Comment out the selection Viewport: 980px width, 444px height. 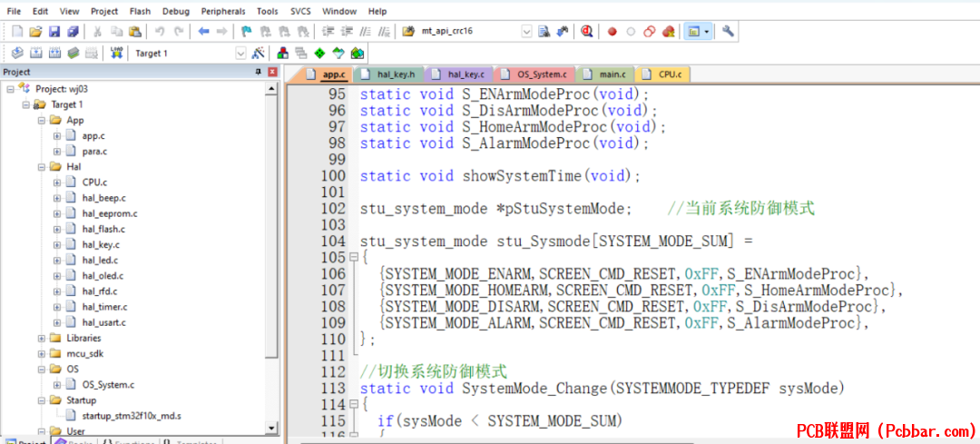coord(367,31)
